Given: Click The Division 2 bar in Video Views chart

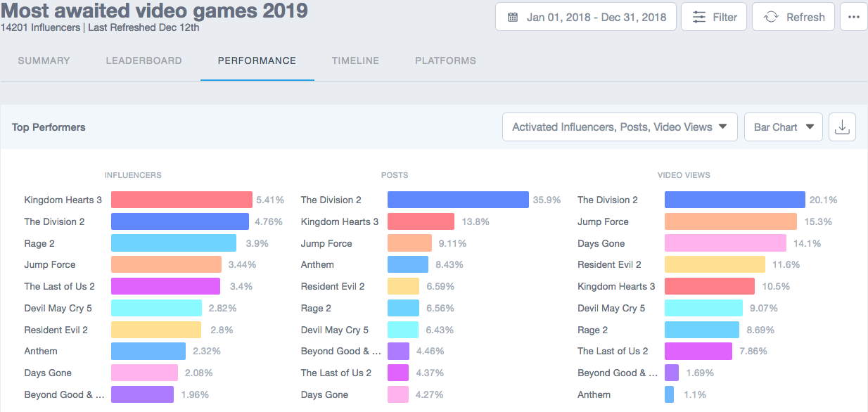Looking at the screenshot, I should 734,200.
